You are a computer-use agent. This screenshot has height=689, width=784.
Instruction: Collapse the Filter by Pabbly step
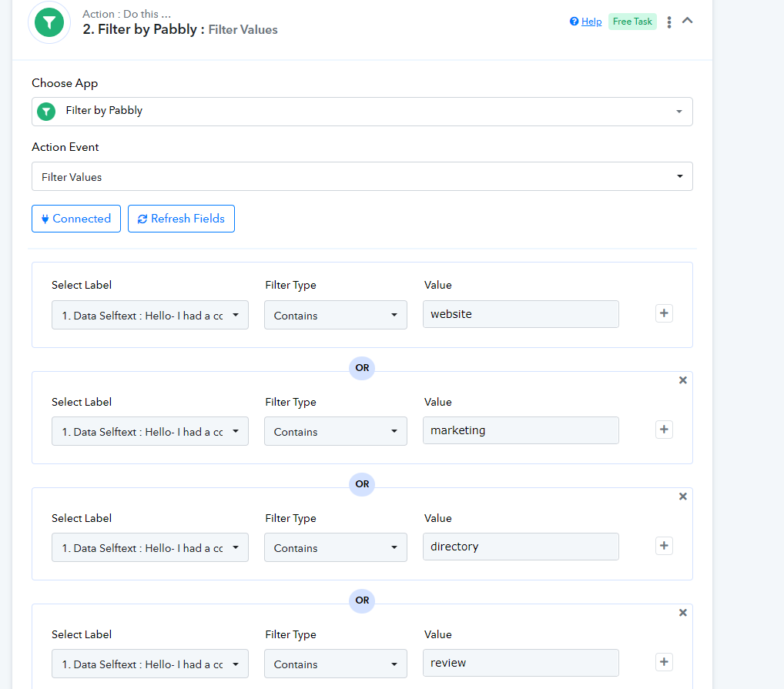point(688,21)
